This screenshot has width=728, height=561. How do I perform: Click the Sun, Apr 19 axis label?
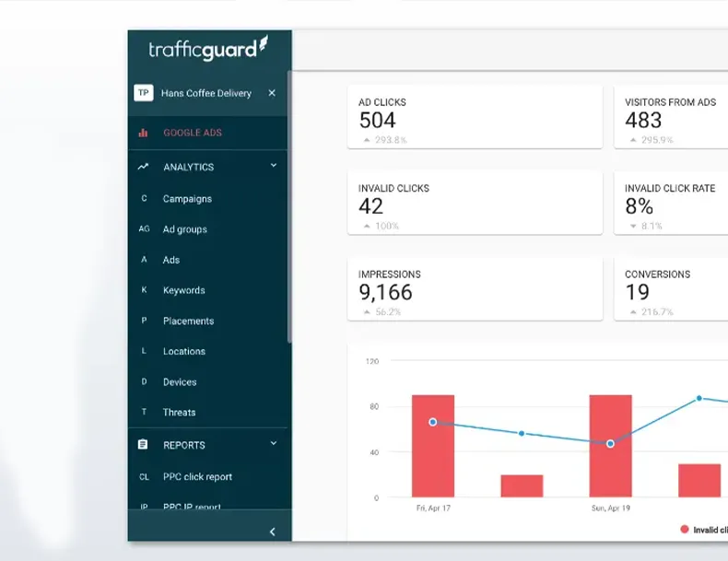611,508
